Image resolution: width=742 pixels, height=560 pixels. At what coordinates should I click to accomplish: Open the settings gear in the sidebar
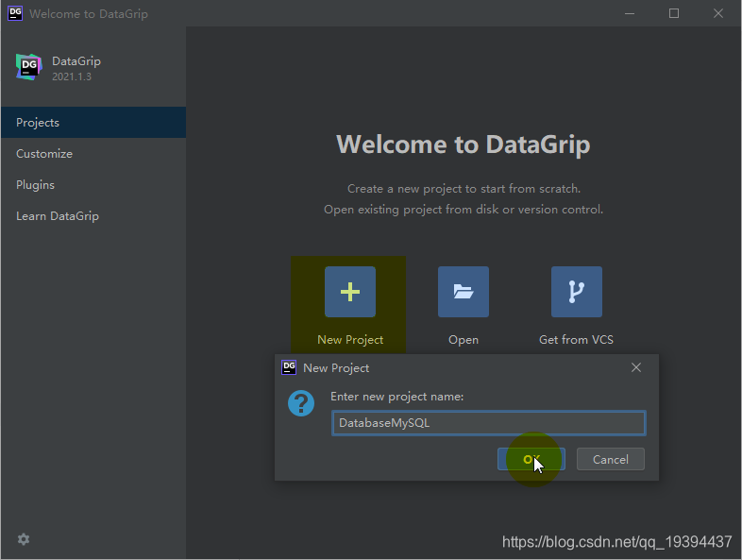pos(24,539)
